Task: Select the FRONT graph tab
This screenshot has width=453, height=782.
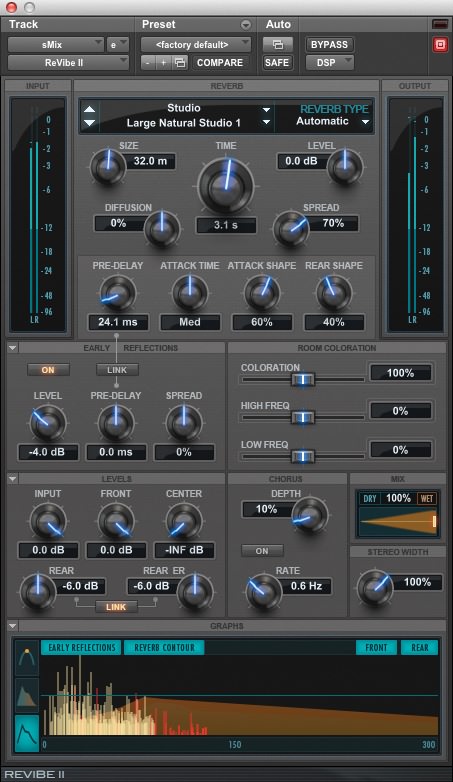Action: (x=376, y=647)
